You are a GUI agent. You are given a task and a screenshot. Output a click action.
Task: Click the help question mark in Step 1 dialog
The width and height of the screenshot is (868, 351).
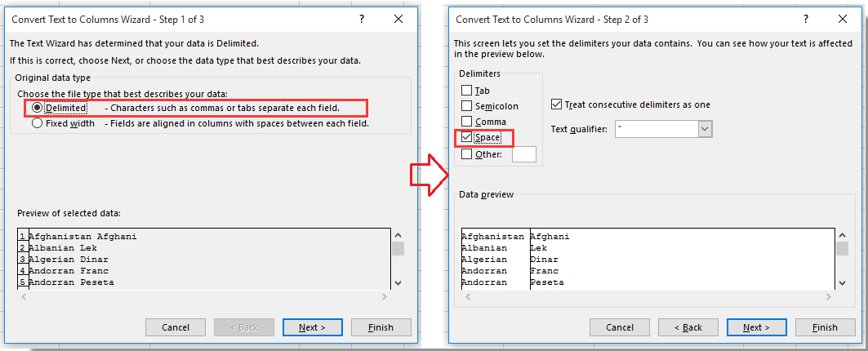361,18
